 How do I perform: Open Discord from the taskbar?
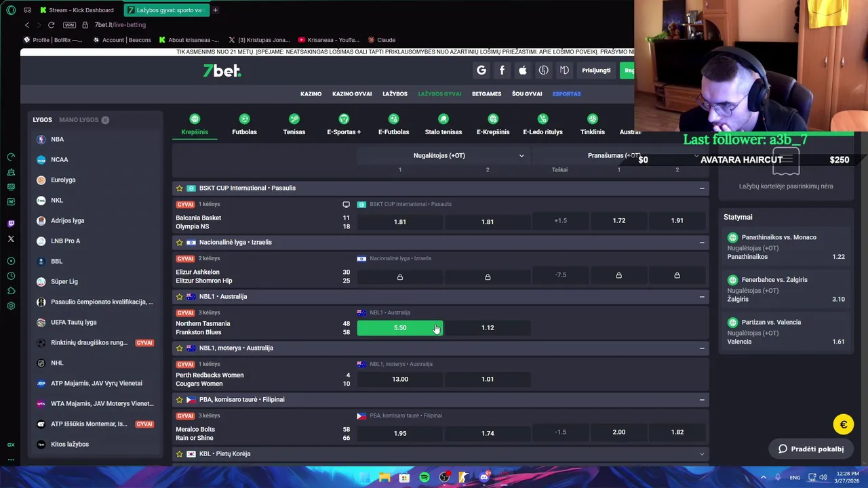tap(484, 478)
